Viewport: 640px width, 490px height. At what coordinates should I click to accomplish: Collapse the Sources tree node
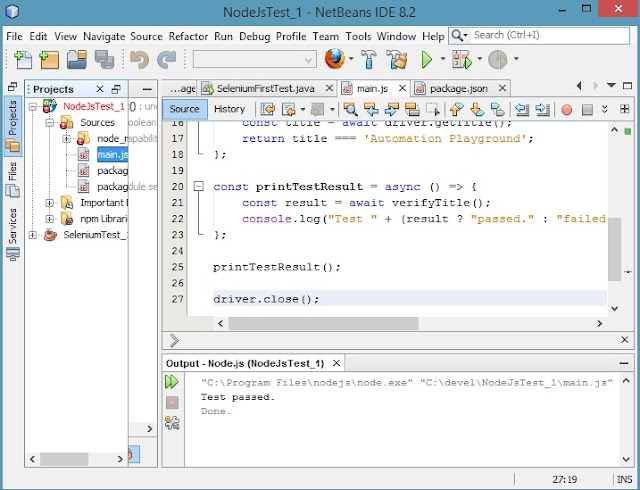[x=49, y=122]
